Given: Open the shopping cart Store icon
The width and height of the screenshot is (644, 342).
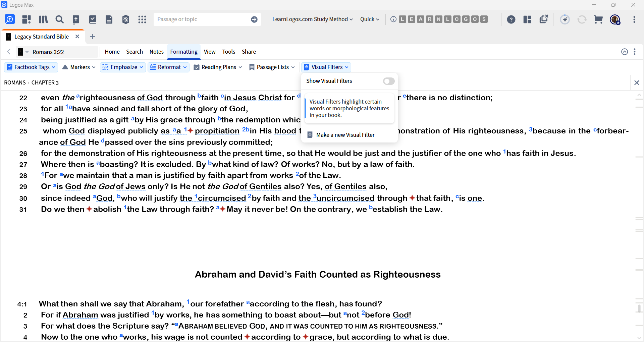Looking at the screenshot, I should click(598, 19).
